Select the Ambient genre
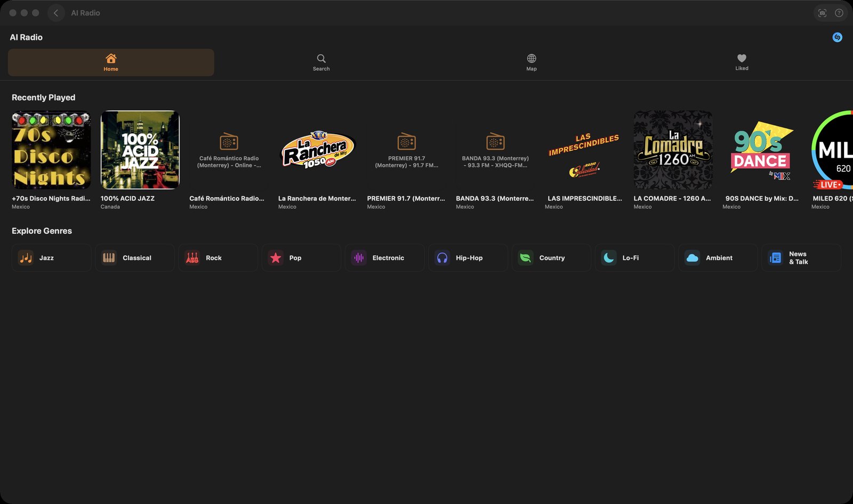This screenshot has height=504, width=853. point(718,258)
